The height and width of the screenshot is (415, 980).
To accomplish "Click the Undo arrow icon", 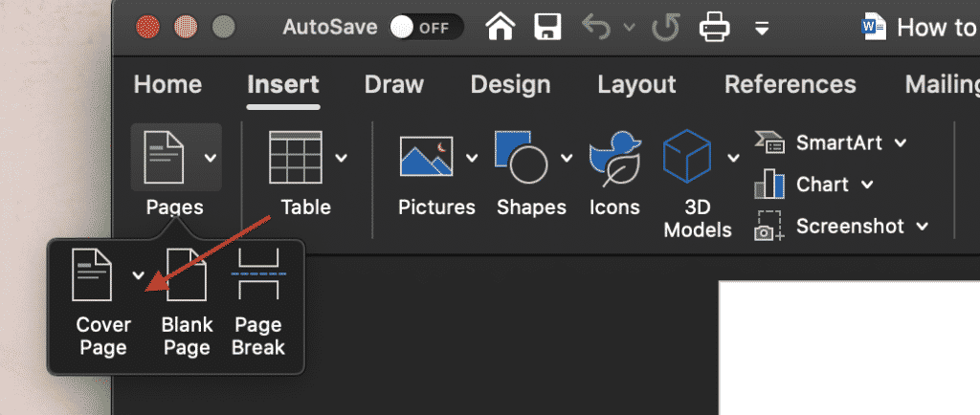I will point(595,27).
